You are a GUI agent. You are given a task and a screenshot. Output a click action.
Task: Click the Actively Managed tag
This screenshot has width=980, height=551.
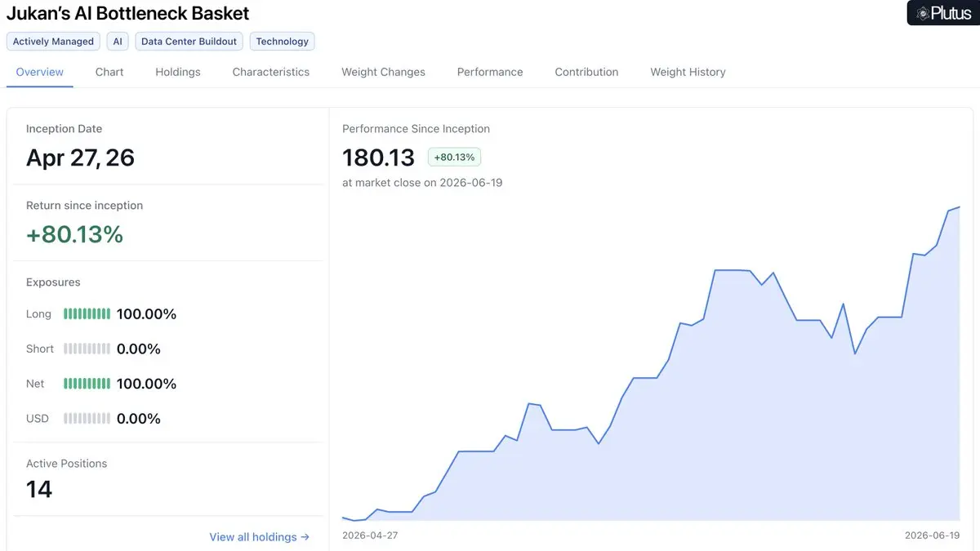(53, 42)
